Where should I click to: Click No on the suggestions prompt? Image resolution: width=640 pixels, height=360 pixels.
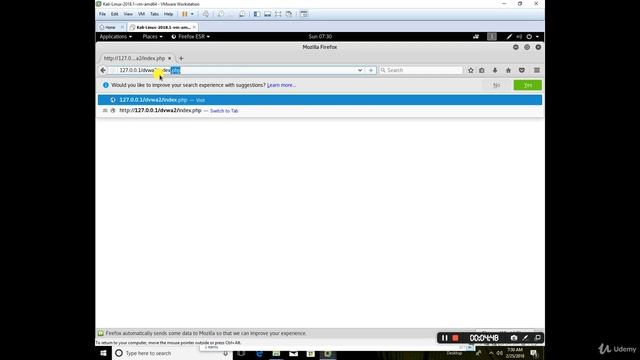tap(496, 85)
